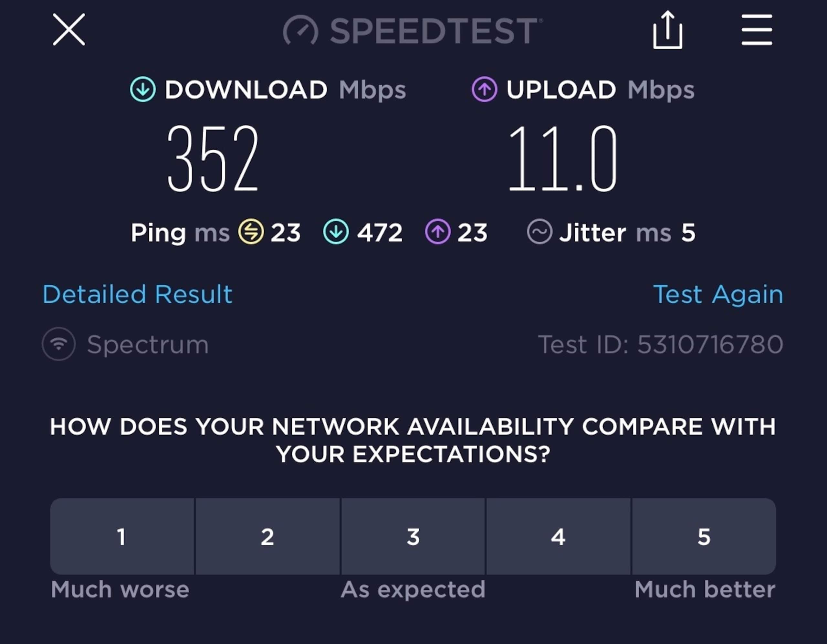Tap Test Again to rerun the test

718,294
